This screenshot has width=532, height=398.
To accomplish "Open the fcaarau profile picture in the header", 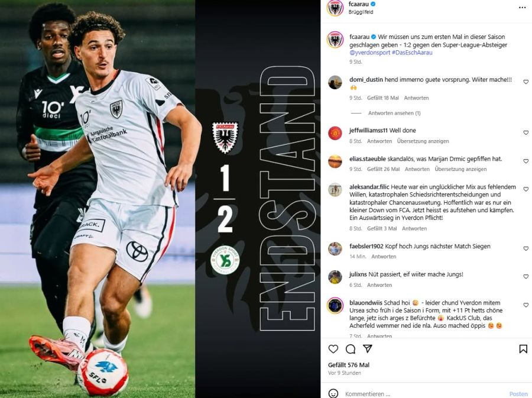I will point(335,8).
